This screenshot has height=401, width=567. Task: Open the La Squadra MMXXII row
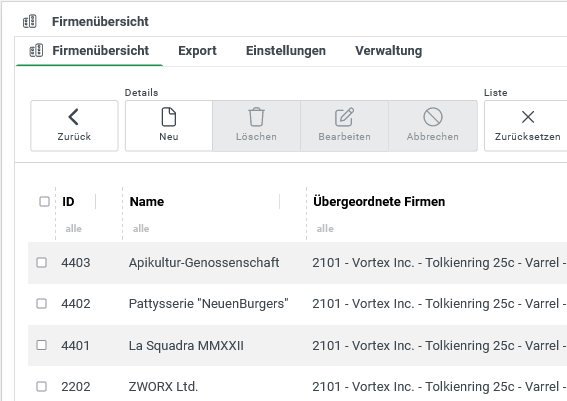[x=297, y=345]
